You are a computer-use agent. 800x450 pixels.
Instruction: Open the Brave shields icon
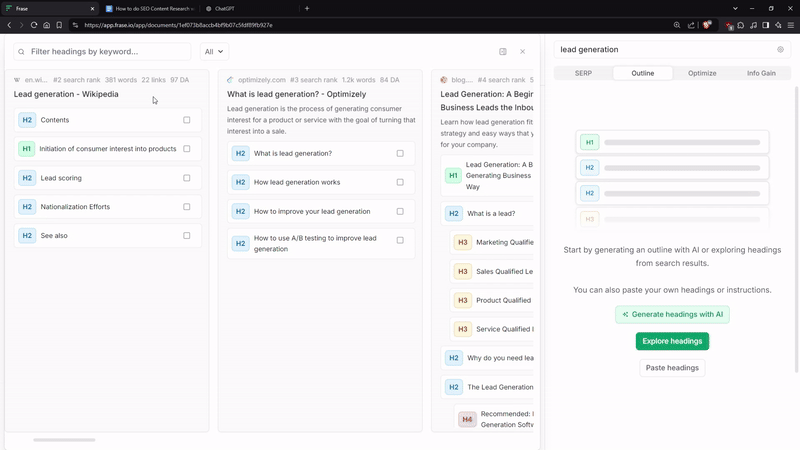[707, 25]
